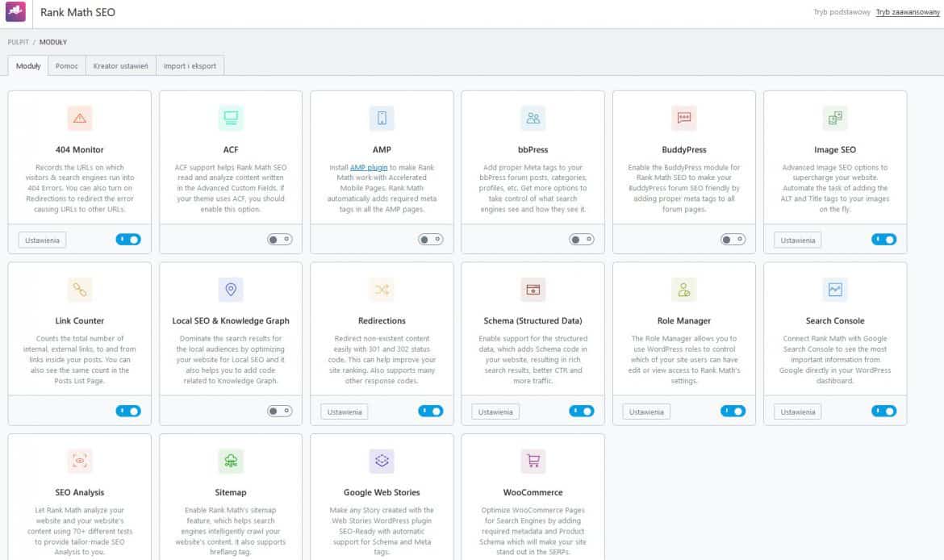
Task: Click the Search Console module title
Action: pos(835,320)
